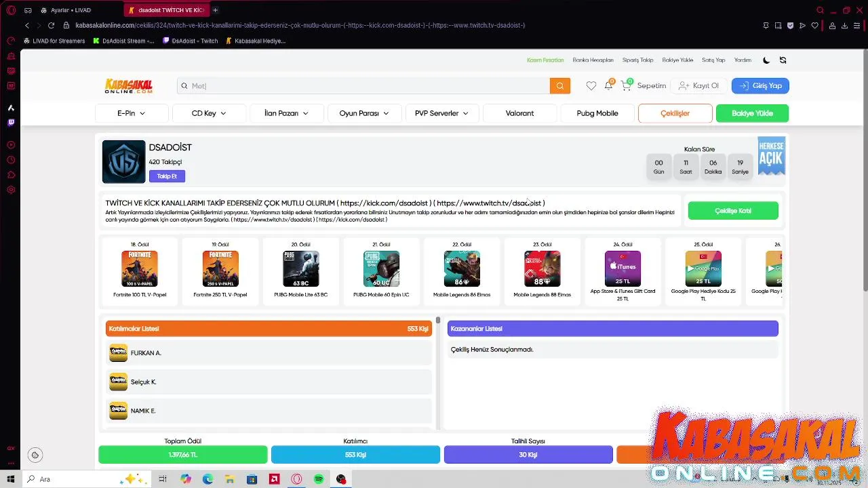Open Kasım Fırsatları link
Viewport: 868px width, 488px height.
545,60
